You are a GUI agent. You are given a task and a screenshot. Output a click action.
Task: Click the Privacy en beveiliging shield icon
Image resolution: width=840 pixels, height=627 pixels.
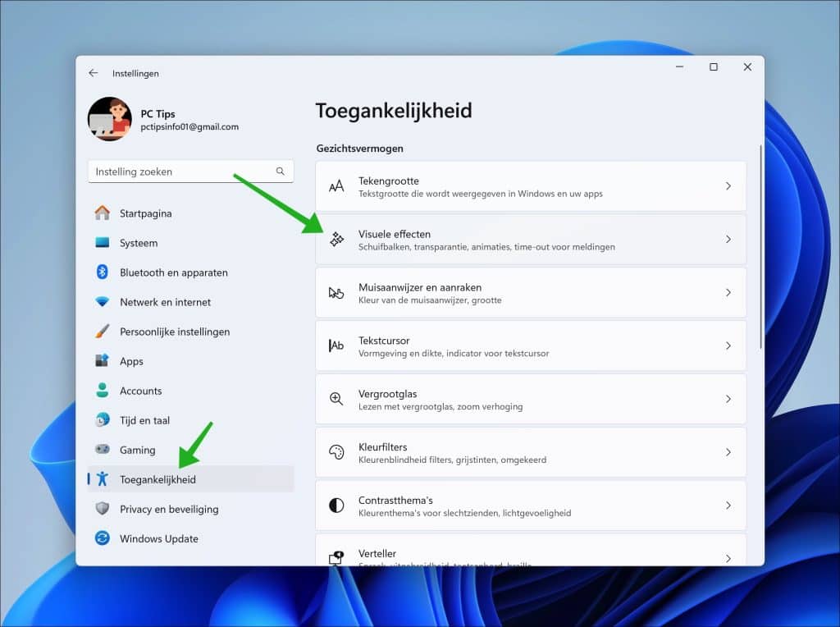tap(103, 509)
